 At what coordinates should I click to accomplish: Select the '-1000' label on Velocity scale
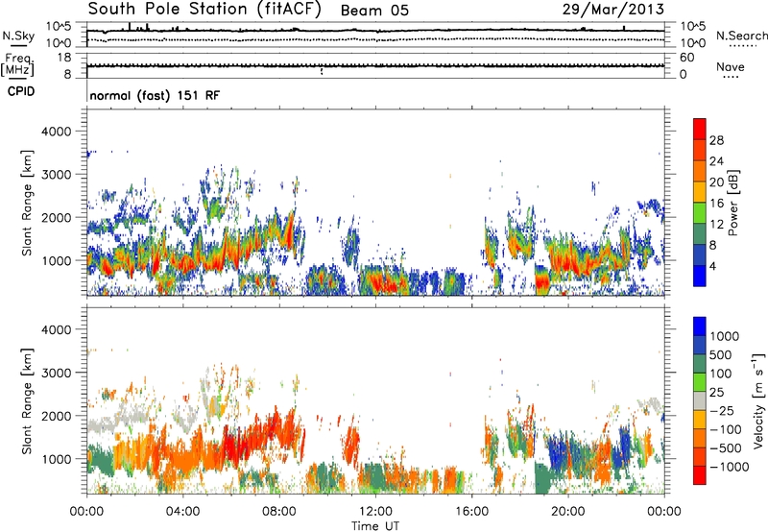(730, 467)
